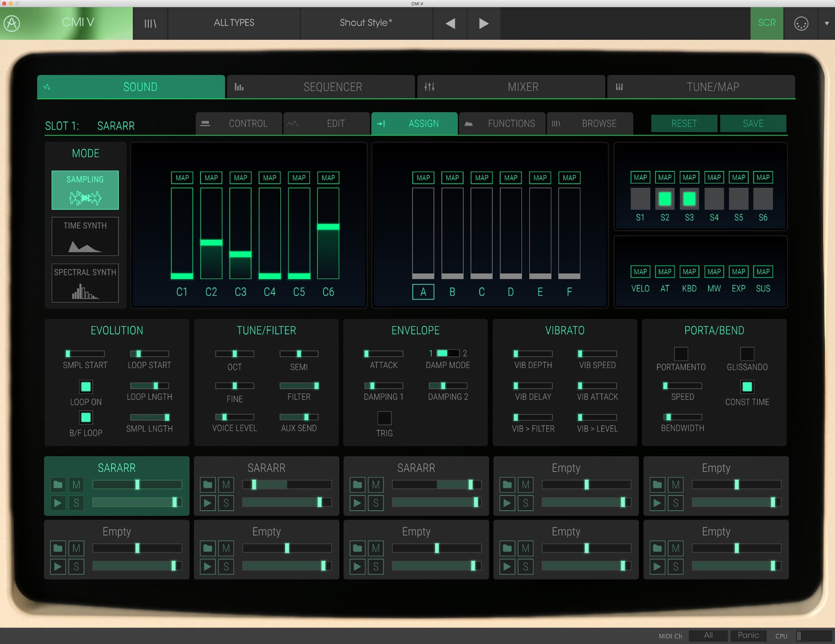Screen dimensions: 835x644
Task: Solo the third SARARR slot
Action: coord(376,503)
